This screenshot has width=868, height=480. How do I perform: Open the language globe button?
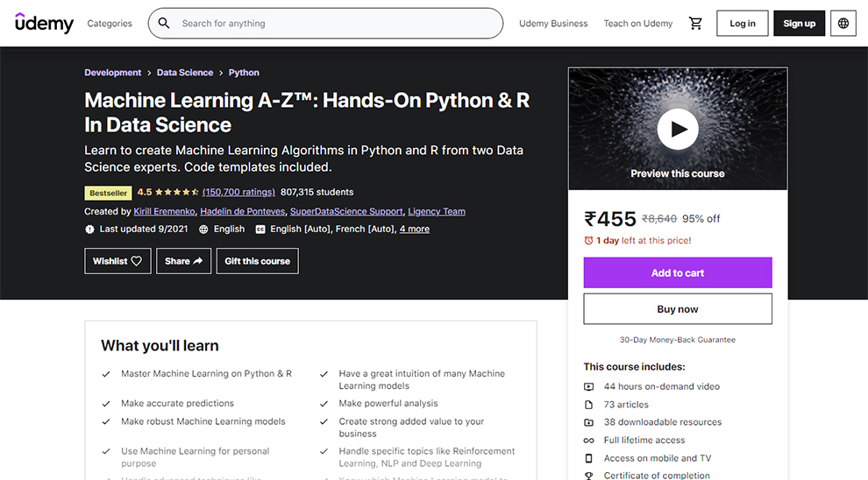click(843, 24)
